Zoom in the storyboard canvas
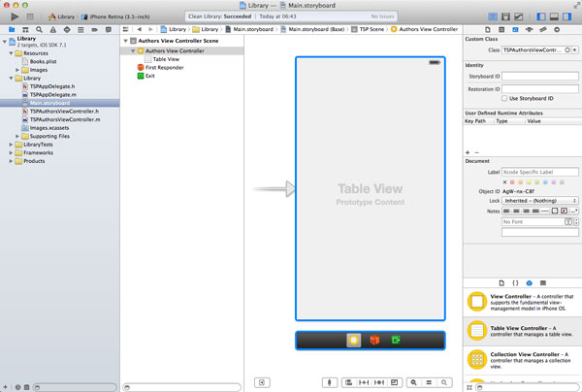 click(444, 382)
